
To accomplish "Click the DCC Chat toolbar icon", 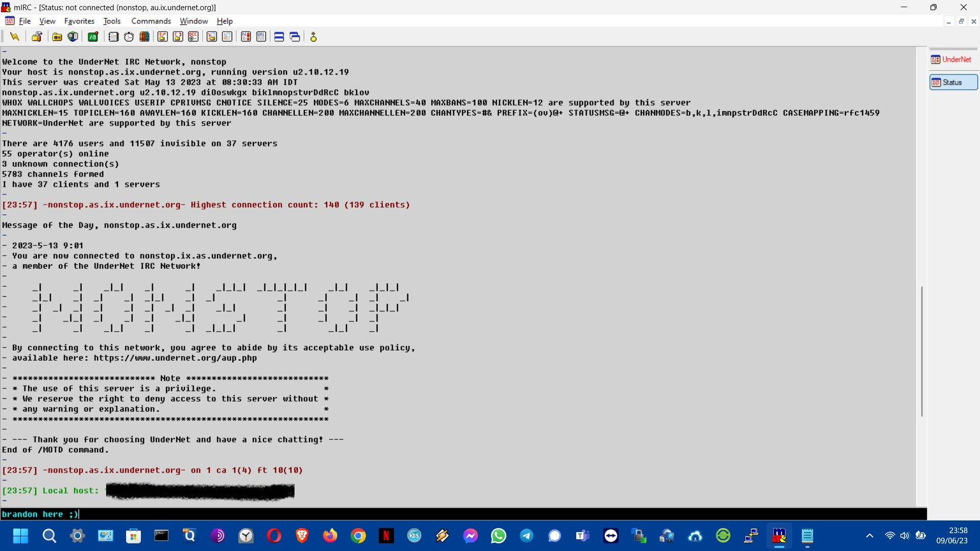I will [178, 37].
